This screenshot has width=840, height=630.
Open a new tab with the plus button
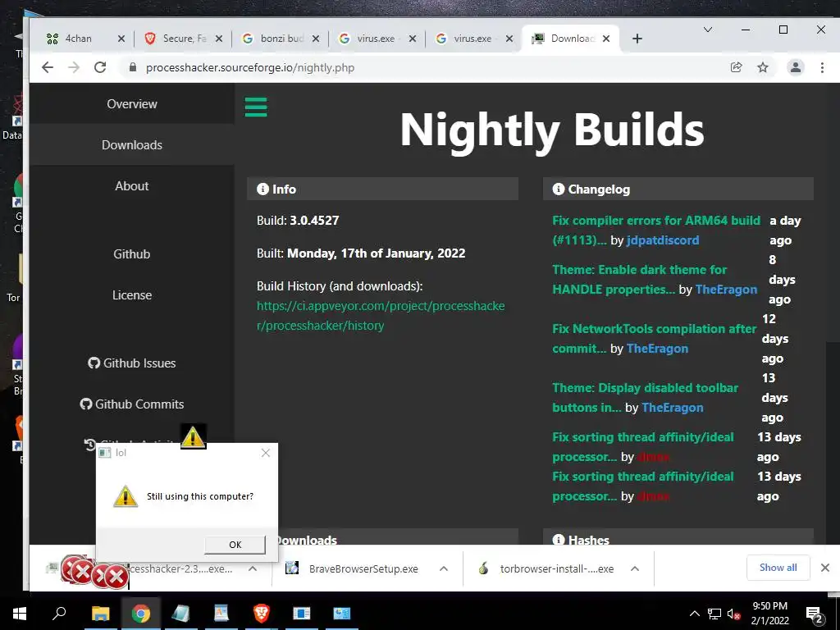[637, 39]
